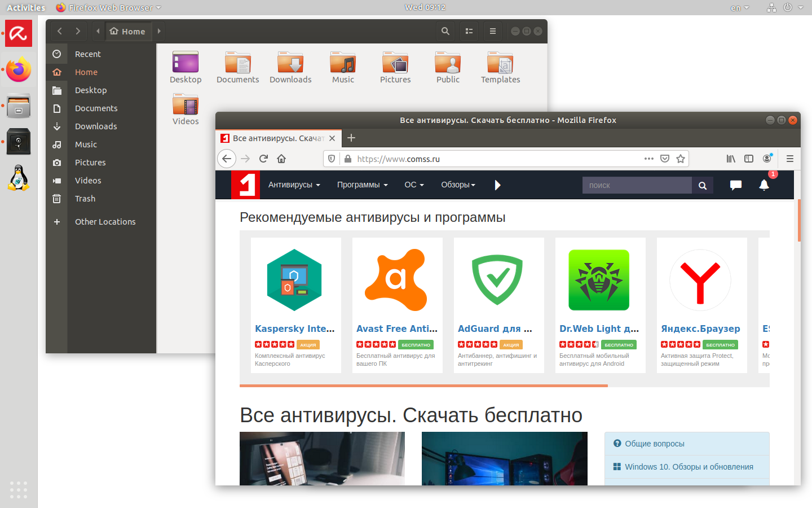Select Other Locations in Files sidebar
This screenshot has width=812, height=508.
pyautogui.click(x=100, y=222)
